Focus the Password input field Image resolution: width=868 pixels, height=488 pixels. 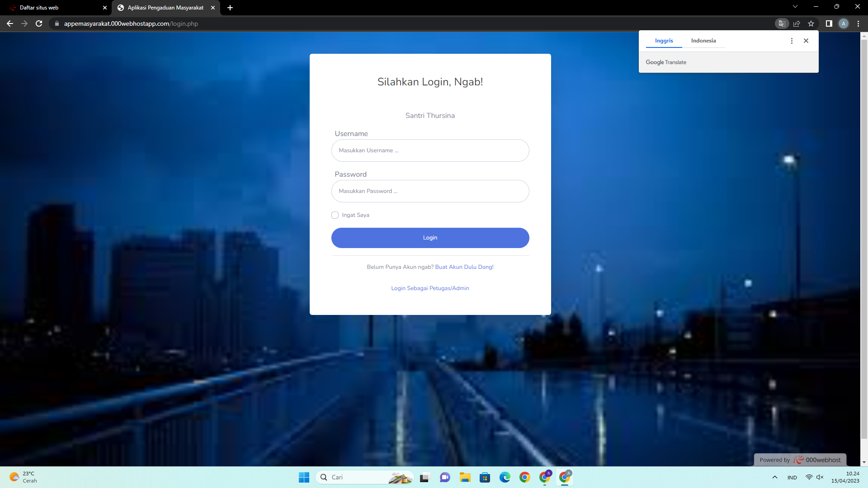click(x=430, y=191)
